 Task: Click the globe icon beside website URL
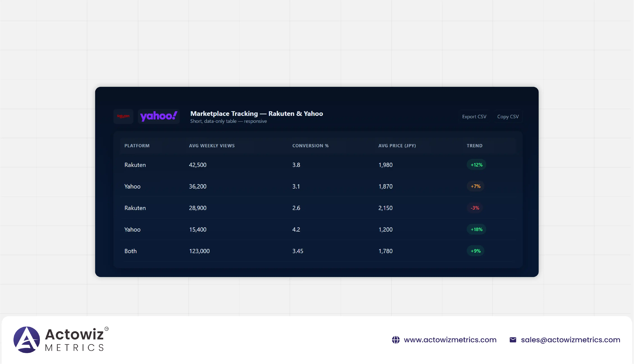396,340
